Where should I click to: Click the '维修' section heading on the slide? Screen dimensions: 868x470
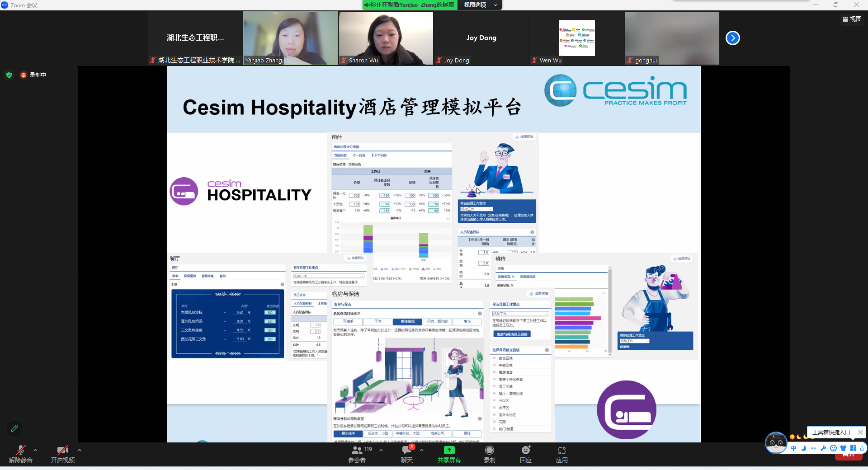[x=500, y=259]
